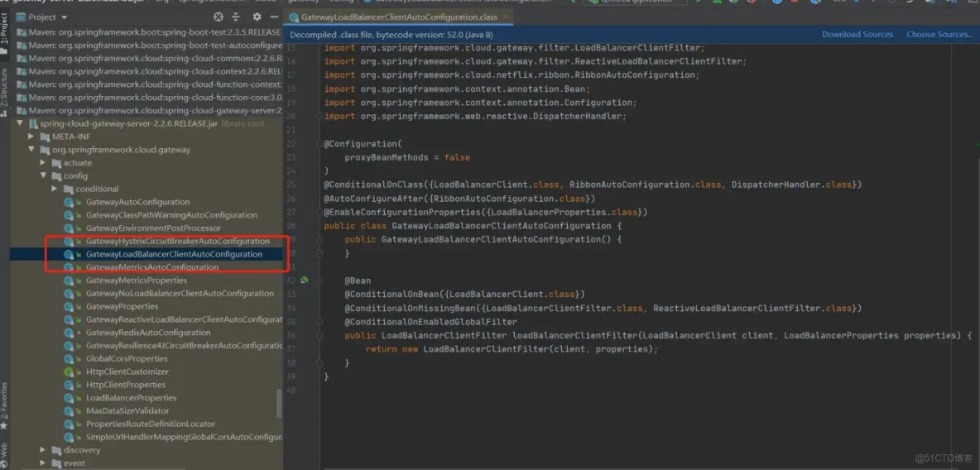Click class icon beside GatewayAutoConfiguration
Image resolution: width=980 pixels, height=470 pixels.
[x=70, y=203]
